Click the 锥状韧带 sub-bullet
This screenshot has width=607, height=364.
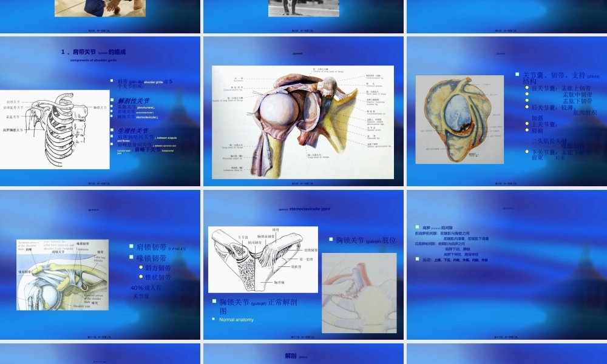point(158,277)
